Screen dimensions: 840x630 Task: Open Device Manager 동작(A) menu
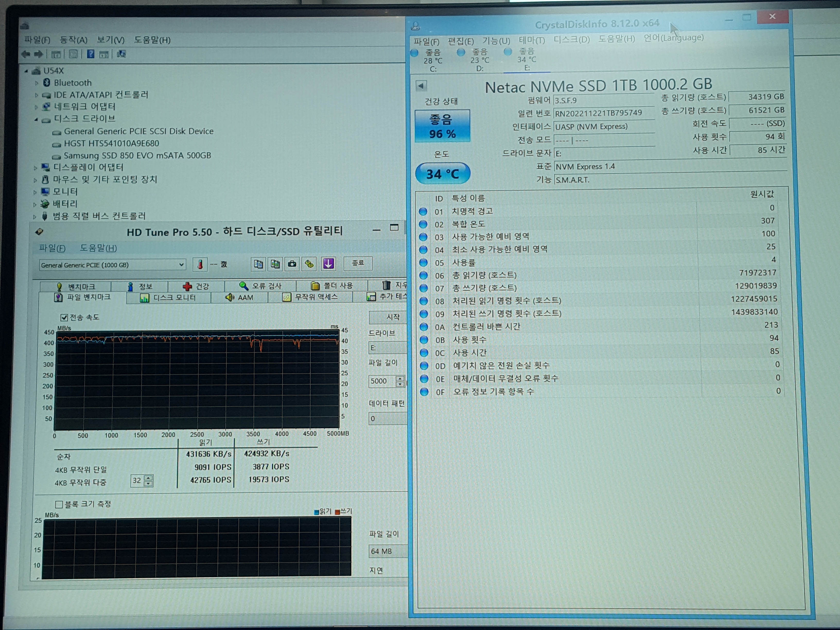point(73,40)
